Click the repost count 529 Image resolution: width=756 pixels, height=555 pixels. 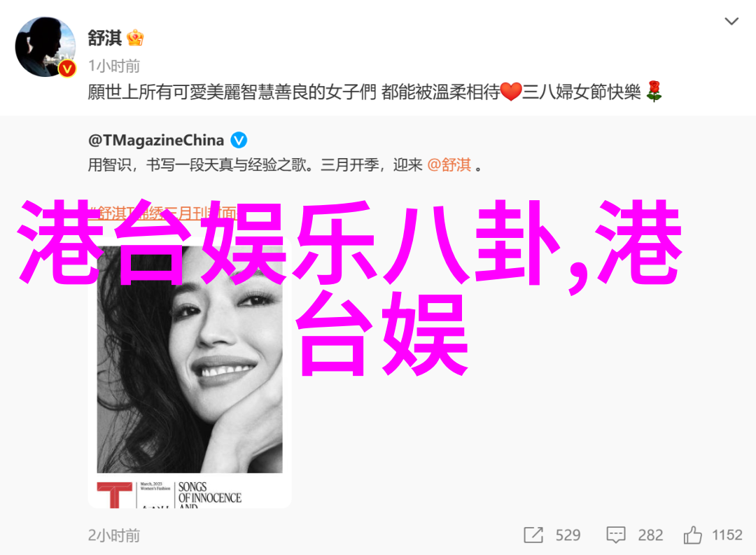click(x=568, y=535)
